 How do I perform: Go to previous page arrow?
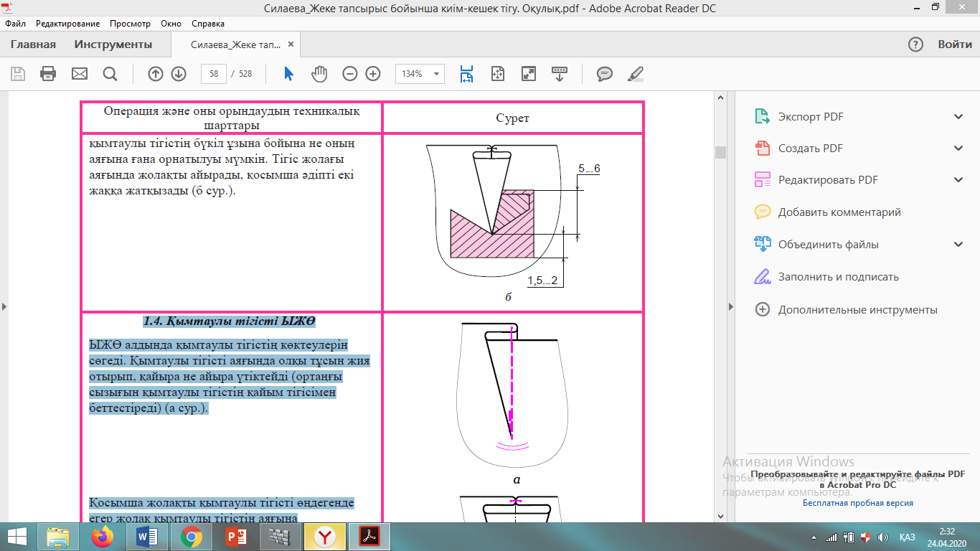(x=155, y=73)
